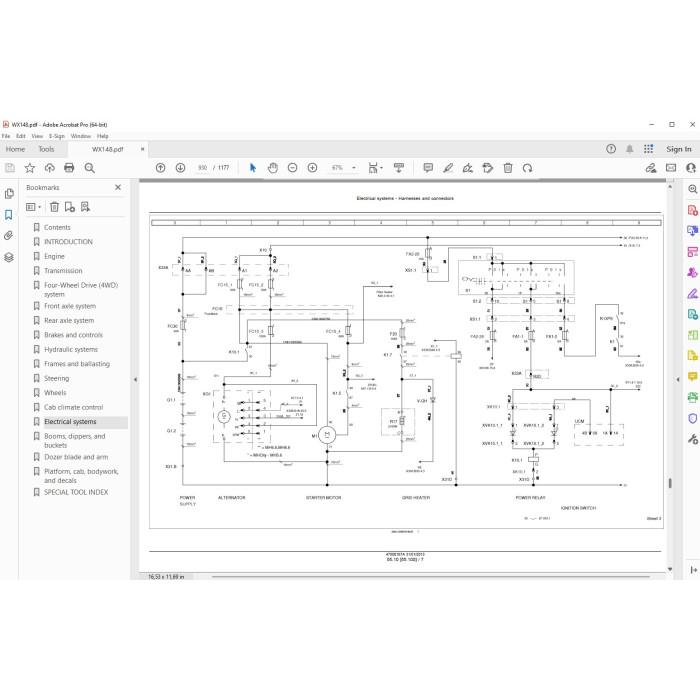Rotate the page view icon
This screenshot has width=700, height=700.
click(528, 168)
